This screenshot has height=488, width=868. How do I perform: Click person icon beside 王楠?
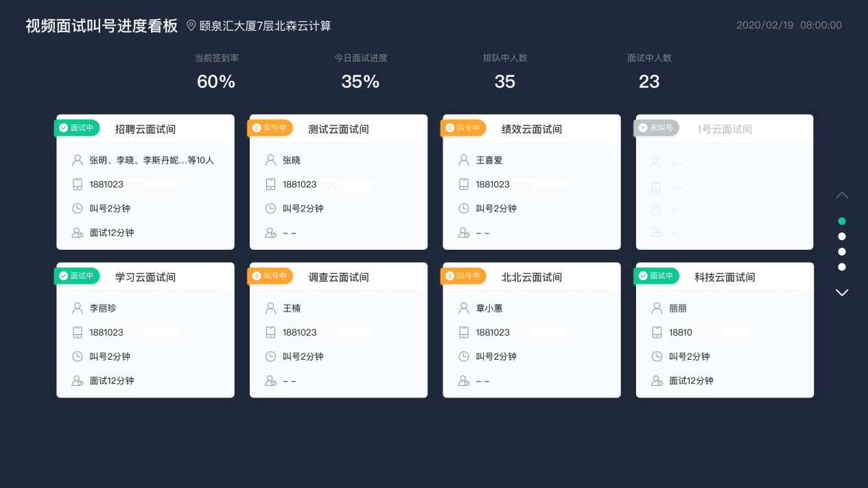271,308
